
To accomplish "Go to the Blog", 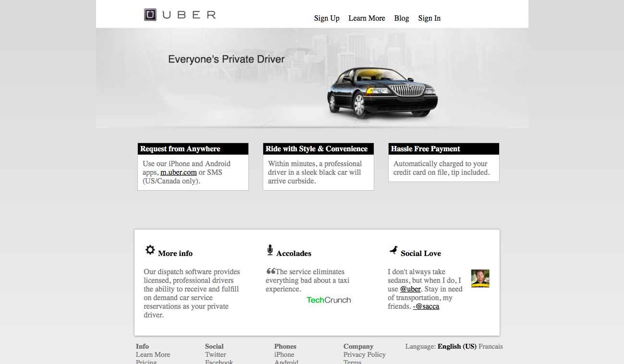I will pos(402,18).
